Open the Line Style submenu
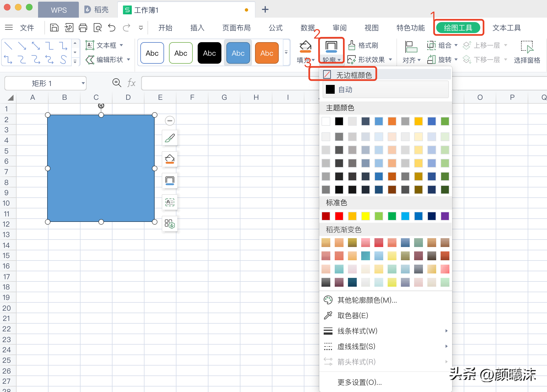547x392 pixels. click(x=385, y=331)
